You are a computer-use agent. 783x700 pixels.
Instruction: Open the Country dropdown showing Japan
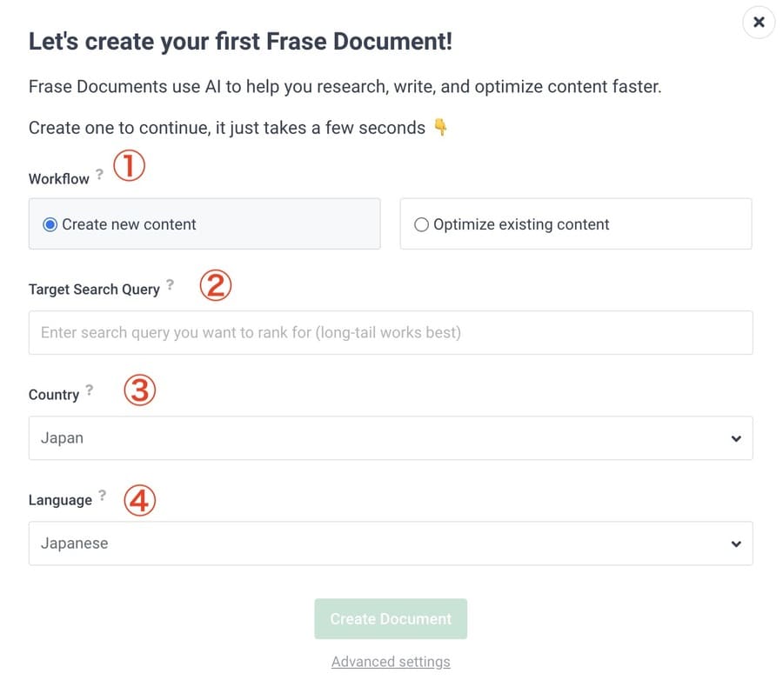(x=391, y=438)
